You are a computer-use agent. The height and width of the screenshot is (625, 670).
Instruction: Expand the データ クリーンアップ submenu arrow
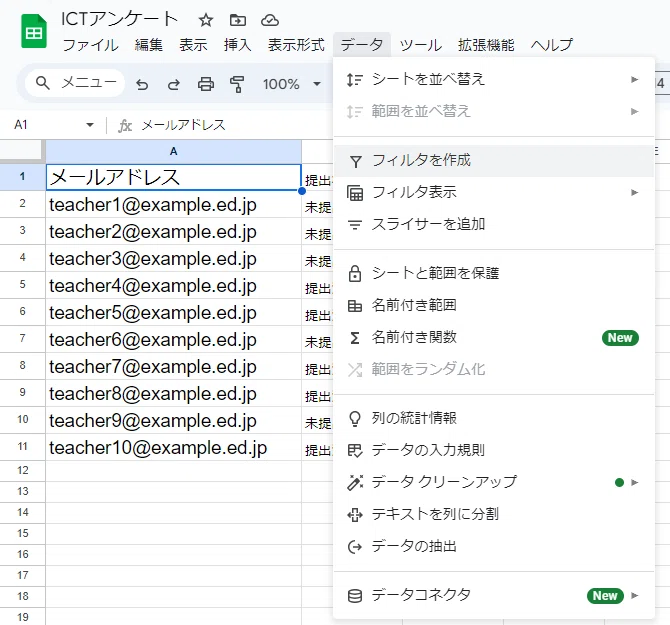click(635, 482)
